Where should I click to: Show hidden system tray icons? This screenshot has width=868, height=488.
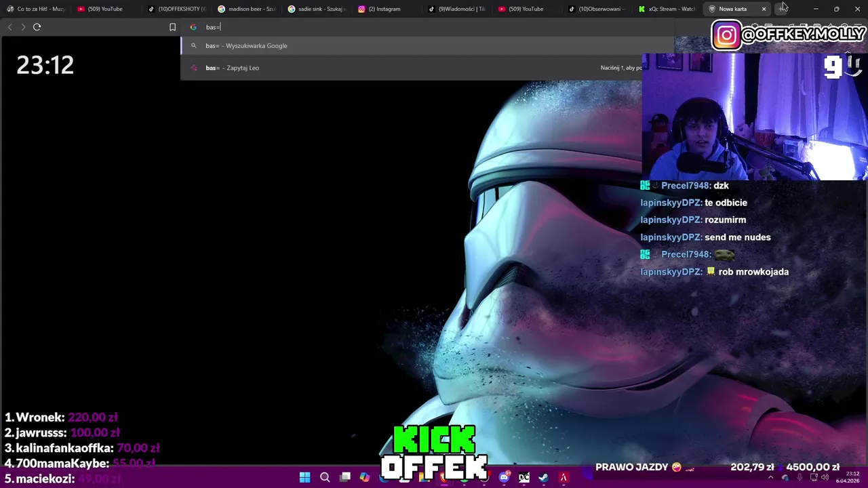[x=771, y=478]
